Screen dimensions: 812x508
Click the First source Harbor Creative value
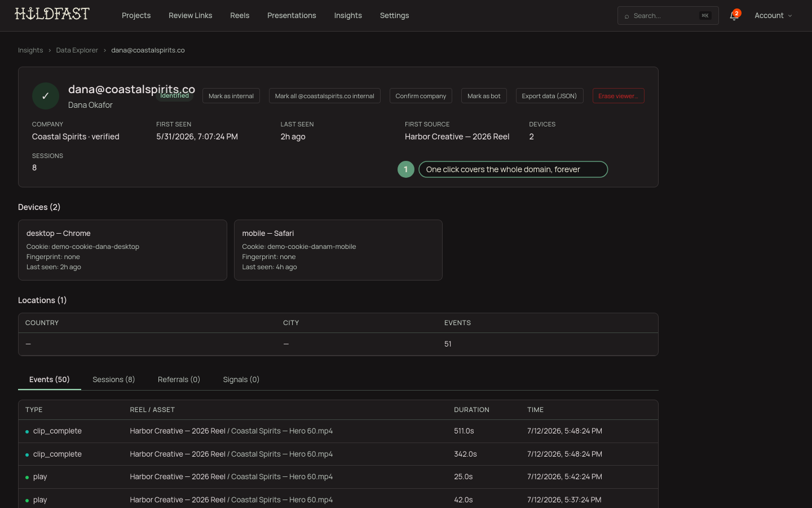[457, 137]
